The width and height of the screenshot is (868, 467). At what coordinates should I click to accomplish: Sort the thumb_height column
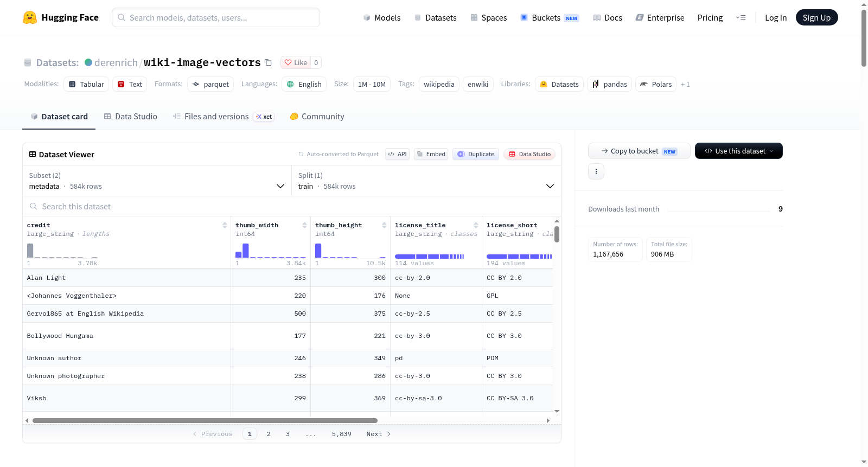click(x=384, y=225)
